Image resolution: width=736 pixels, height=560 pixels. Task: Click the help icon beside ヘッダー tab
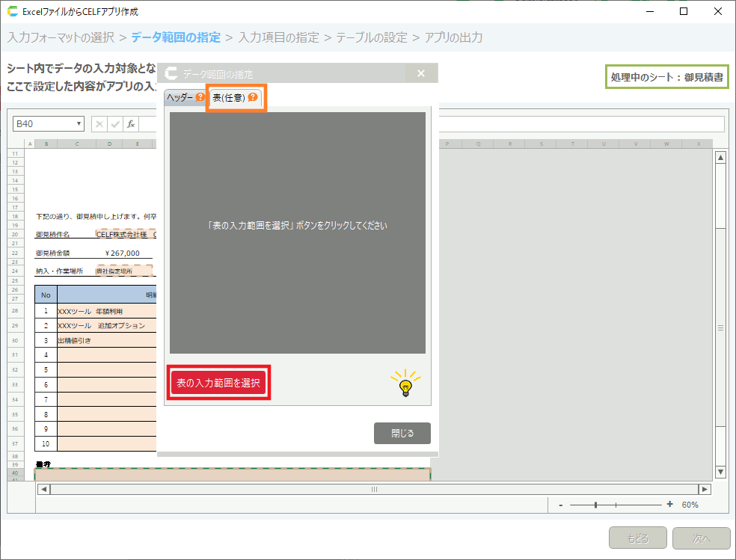pyautogui.click(x=200, y=97)
